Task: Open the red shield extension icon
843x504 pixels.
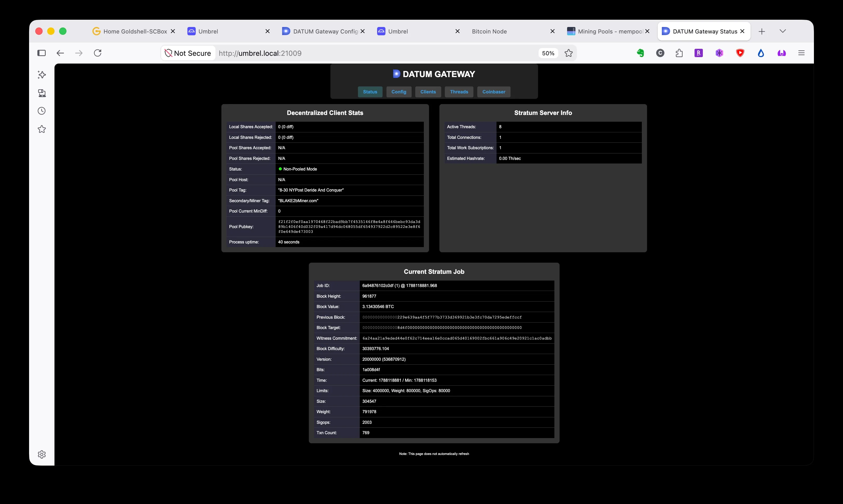Action: coord(740,53)
